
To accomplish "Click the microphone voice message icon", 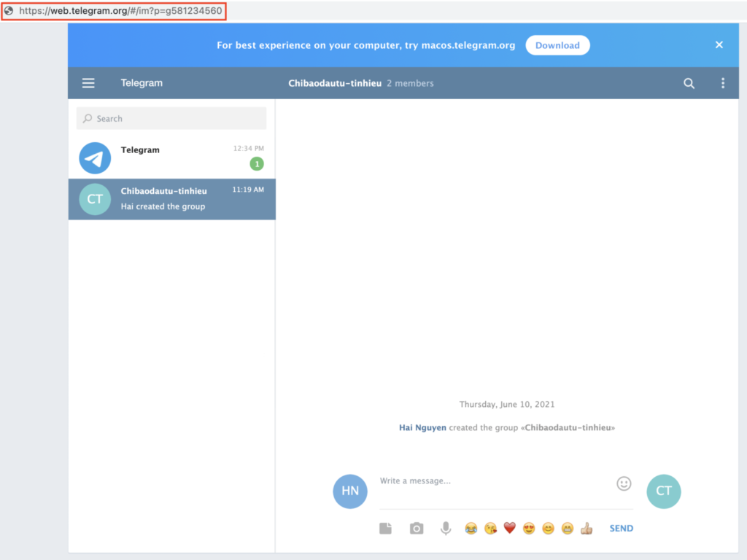I will [446, 529].
